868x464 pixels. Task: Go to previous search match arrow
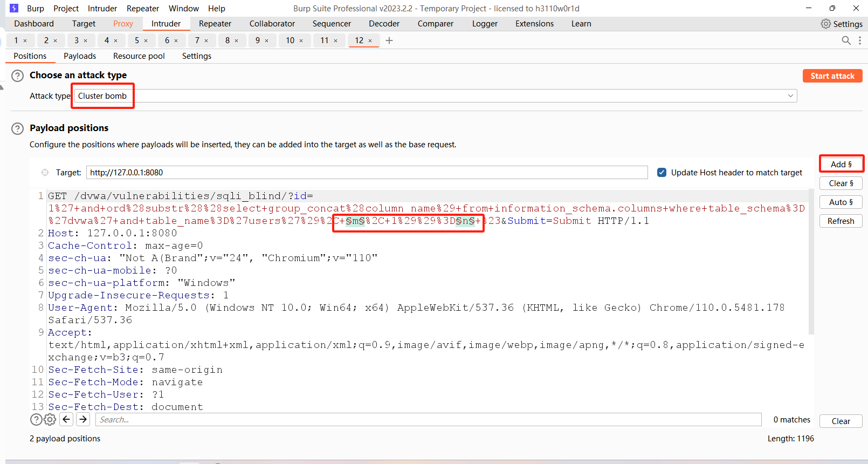click(66, 419)
